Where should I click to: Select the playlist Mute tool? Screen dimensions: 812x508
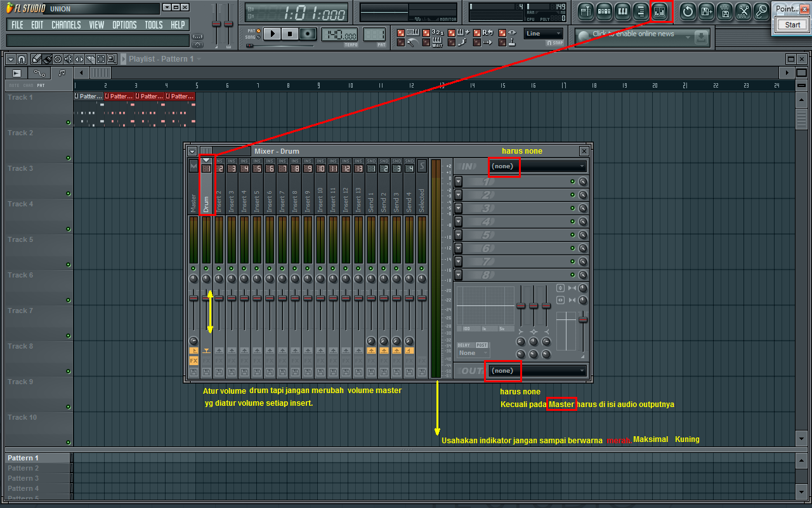point(69,59)
